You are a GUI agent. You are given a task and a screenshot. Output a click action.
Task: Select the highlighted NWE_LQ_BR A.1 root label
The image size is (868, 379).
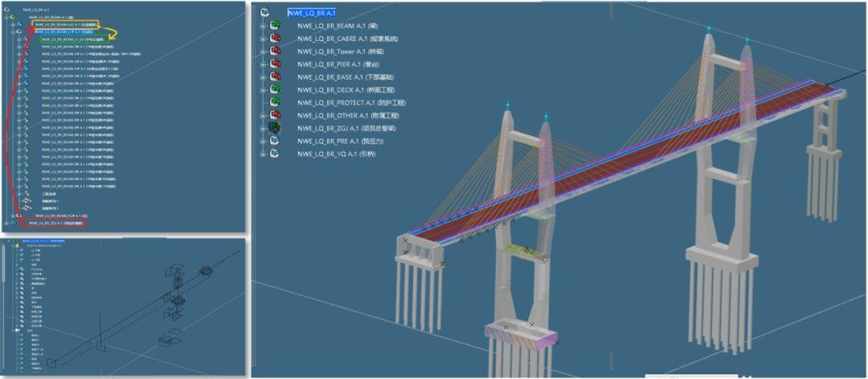pos(312,13)
